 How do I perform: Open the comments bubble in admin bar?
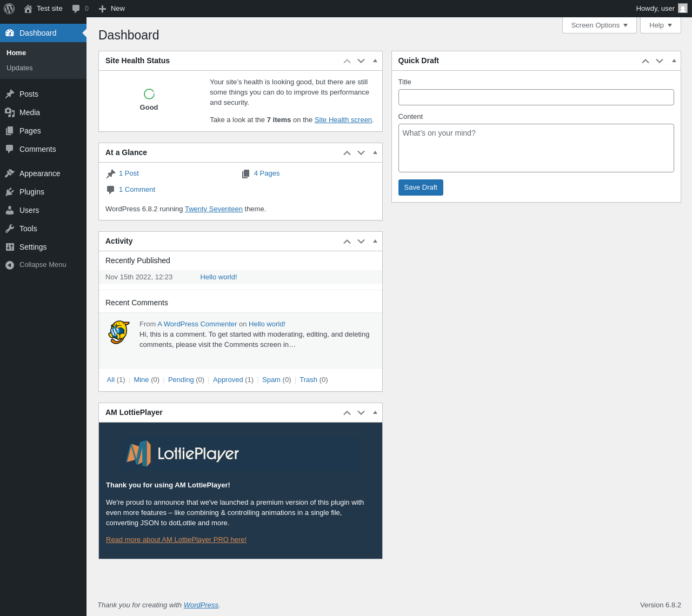pos(76,9)
